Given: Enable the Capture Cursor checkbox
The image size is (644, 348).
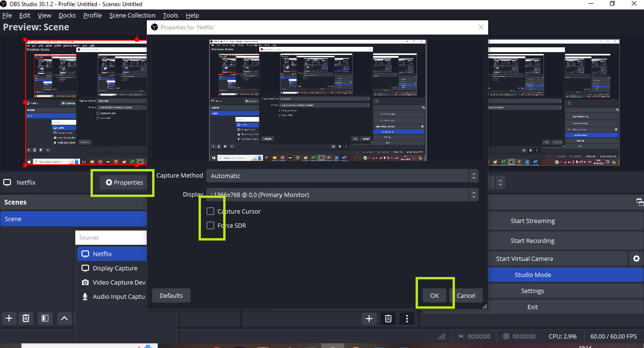Looking at the screenshot, I should point(210,211).
